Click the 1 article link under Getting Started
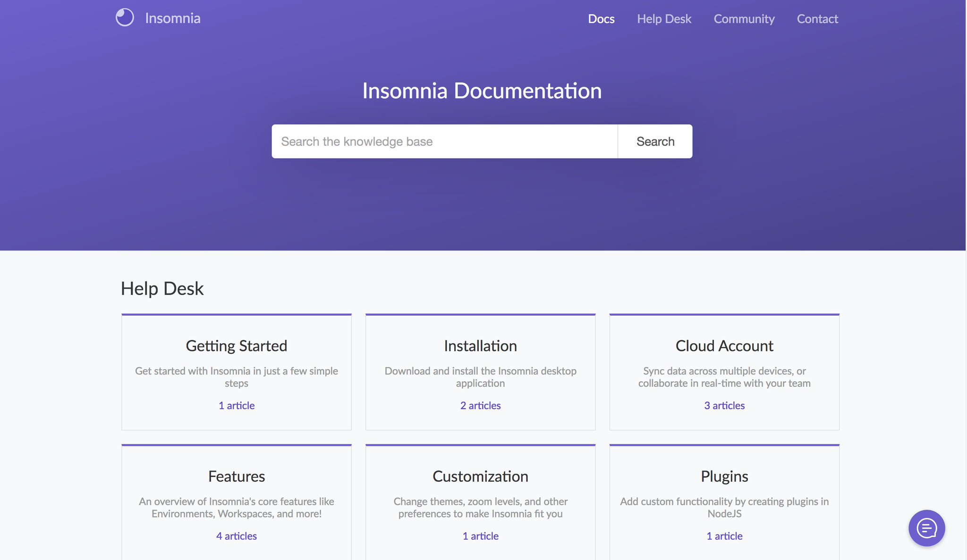The image size is (967, 560). (x=237, y=406)
